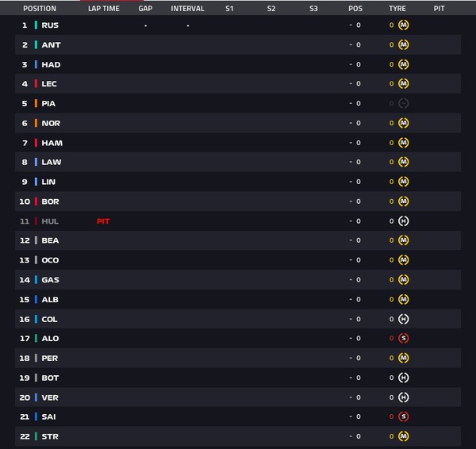This screenshot has width=476, height=449.
Task: Click BOT hard tyre icon
Action: point(403,378)
